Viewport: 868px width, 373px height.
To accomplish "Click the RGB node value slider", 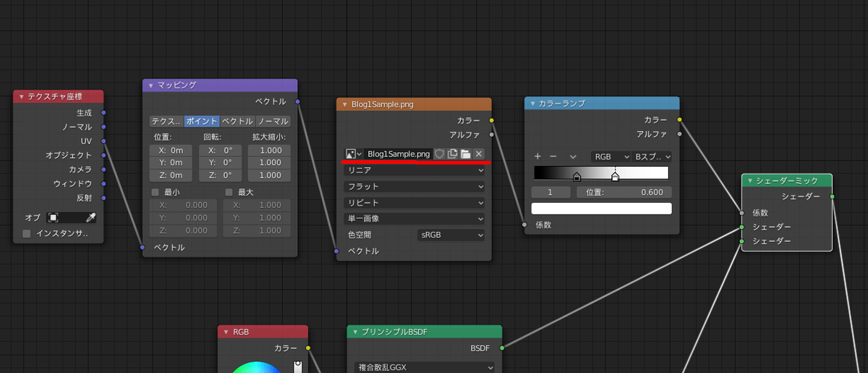I will (x=297, y=367).
